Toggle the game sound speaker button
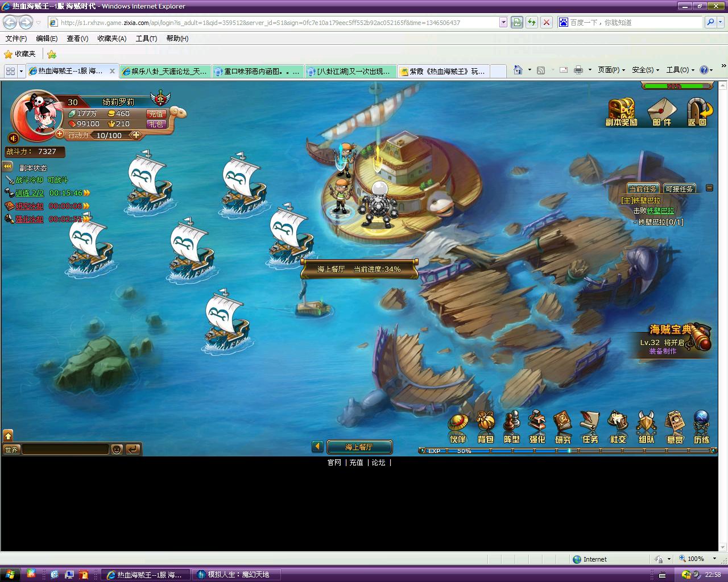728x582 pixels. [x=14, y=138]
